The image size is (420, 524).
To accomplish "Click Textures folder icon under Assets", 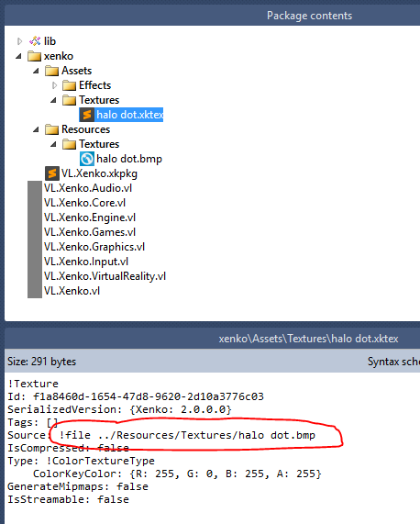I will coord(69,100).
